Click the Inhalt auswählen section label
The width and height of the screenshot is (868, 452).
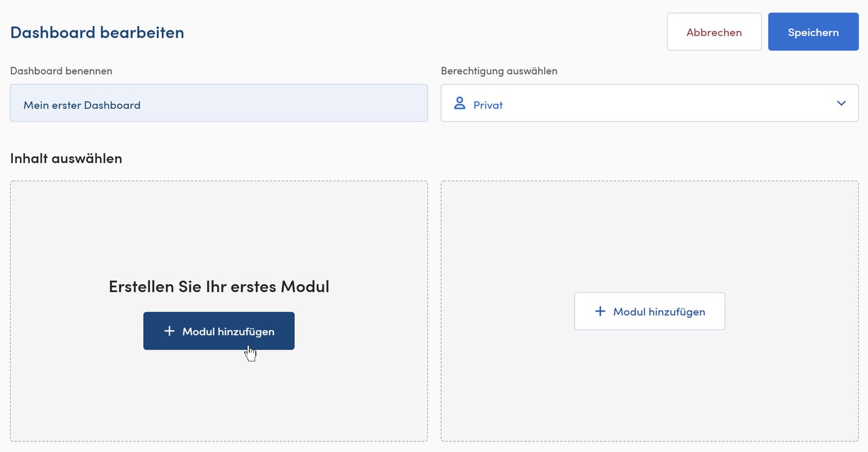(x=65, y=157)
